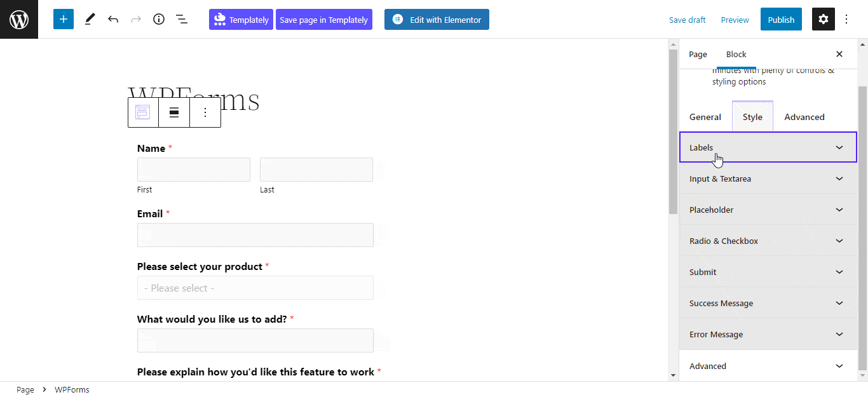
Task: Click Edit with Elementor button
Action: coord(437,19)
